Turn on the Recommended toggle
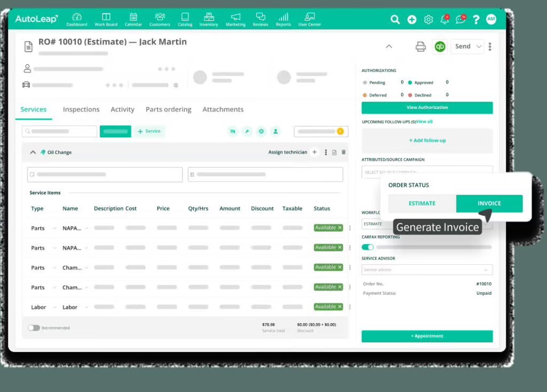Image resolution: width=547 pixels, height=392 pixels. click(33, 327)
